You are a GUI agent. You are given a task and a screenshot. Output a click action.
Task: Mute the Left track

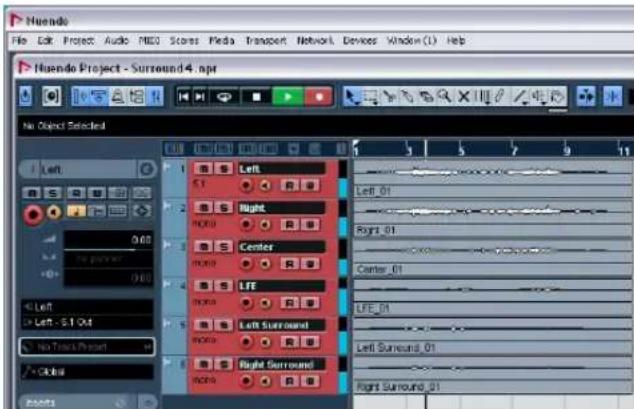(204, 169)
